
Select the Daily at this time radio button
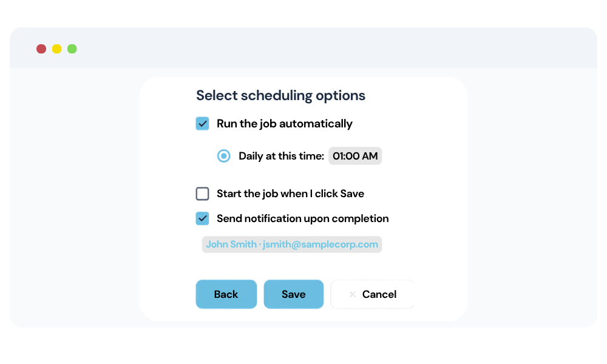[224, 156]
